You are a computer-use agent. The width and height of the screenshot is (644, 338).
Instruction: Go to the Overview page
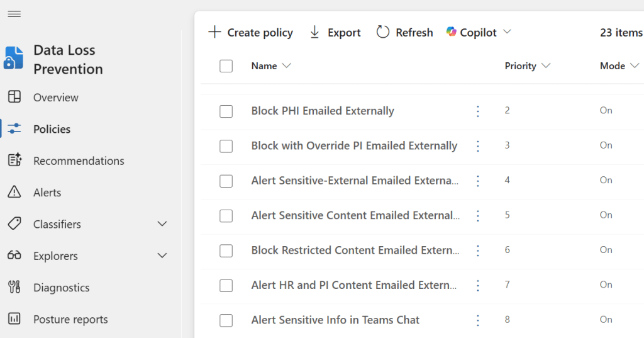coord(55,98)
